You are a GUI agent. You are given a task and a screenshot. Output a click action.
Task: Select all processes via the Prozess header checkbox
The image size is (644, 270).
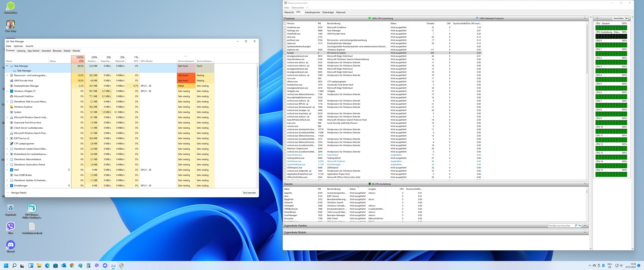[x=285, y=23]
